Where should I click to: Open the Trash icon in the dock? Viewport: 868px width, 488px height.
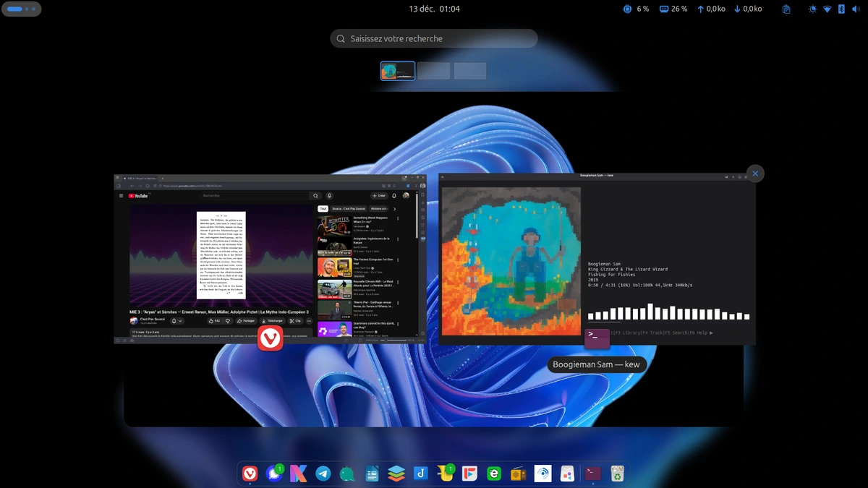click(617, 474)
